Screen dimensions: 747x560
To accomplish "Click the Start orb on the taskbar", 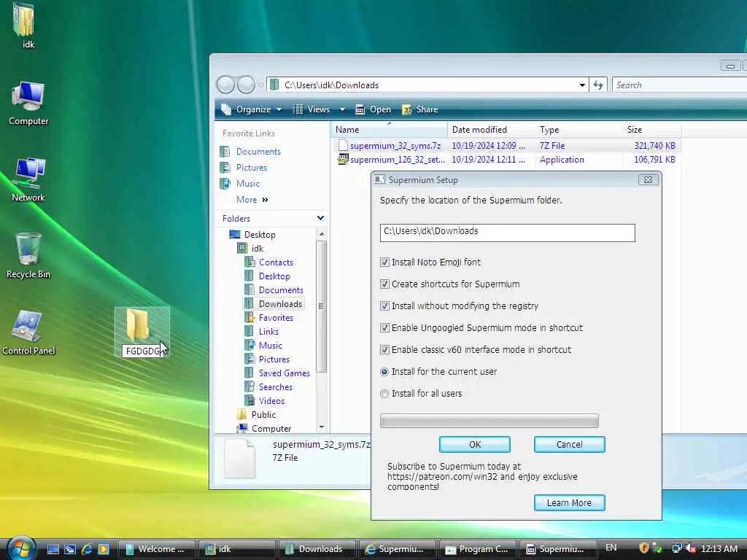I will tap(20, 548).
